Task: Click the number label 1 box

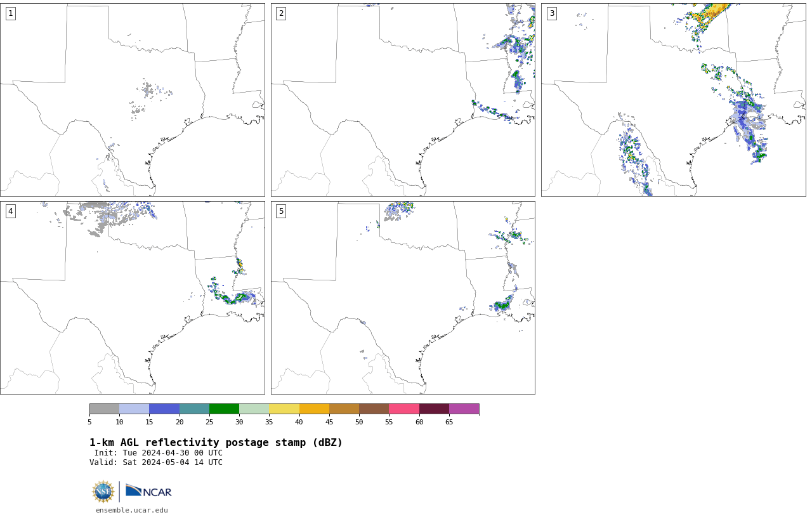Action: click(10, 13)
